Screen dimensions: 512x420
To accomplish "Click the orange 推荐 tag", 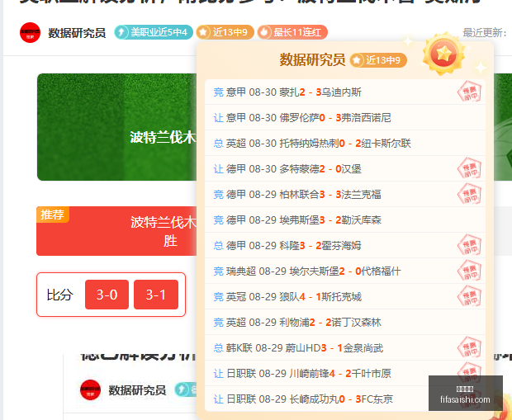I will point(52,215).
